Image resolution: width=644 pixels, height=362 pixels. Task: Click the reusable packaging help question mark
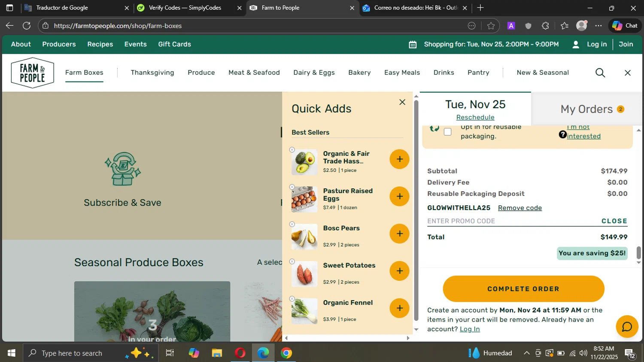pos(562,135)
